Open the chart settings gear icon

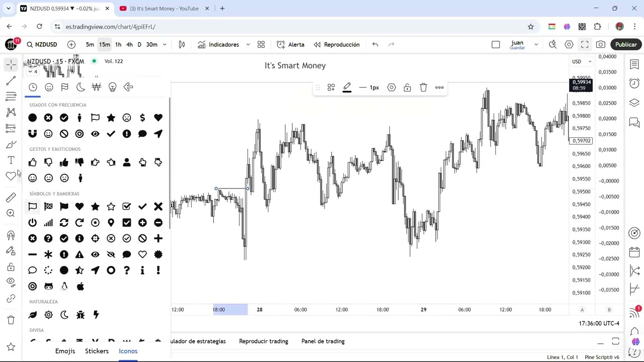tap(569, 44)
